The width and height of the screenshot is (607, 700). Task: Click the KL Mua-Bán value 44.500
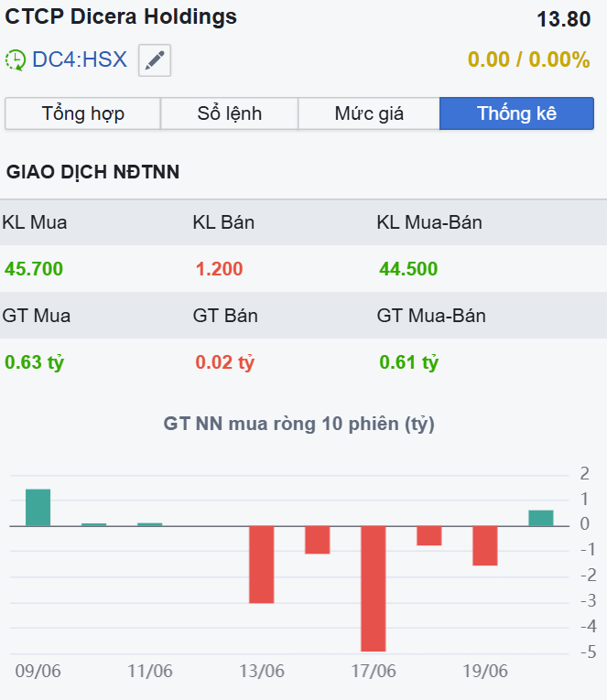408,269
